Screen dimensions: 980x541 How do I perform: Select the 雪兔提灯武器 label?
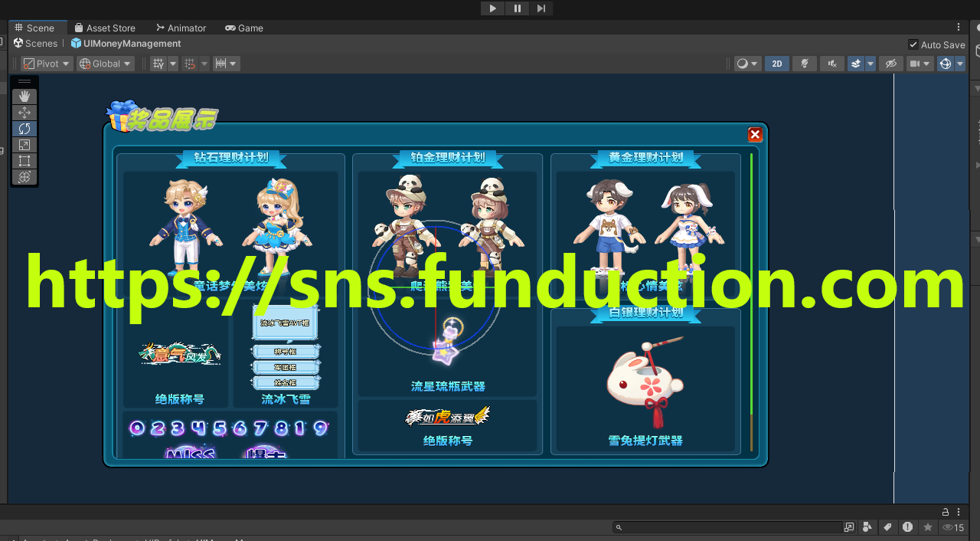point(645,441)
